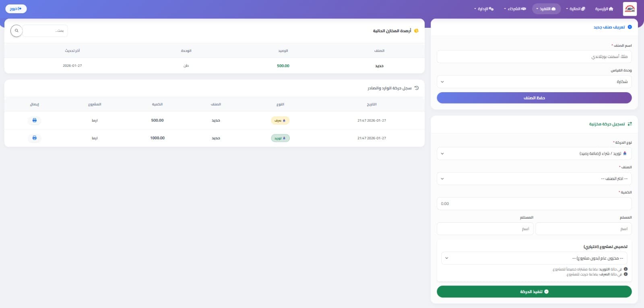644x308 pixels.
Task: Click the 2026-01-27 last update cell
Action: pyautogui.click(x=72, y=66)
